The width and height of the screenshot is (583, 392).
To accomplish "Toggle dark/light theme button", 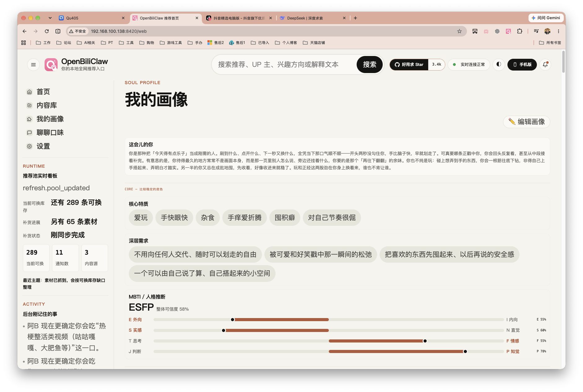I will [499, 64].
